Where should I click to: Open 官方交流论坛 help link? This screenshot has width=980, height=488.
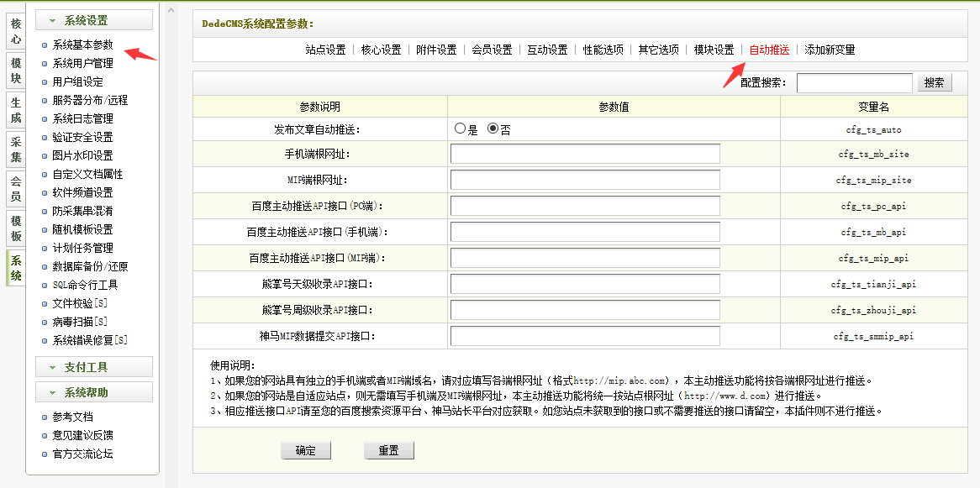(83, 454)
